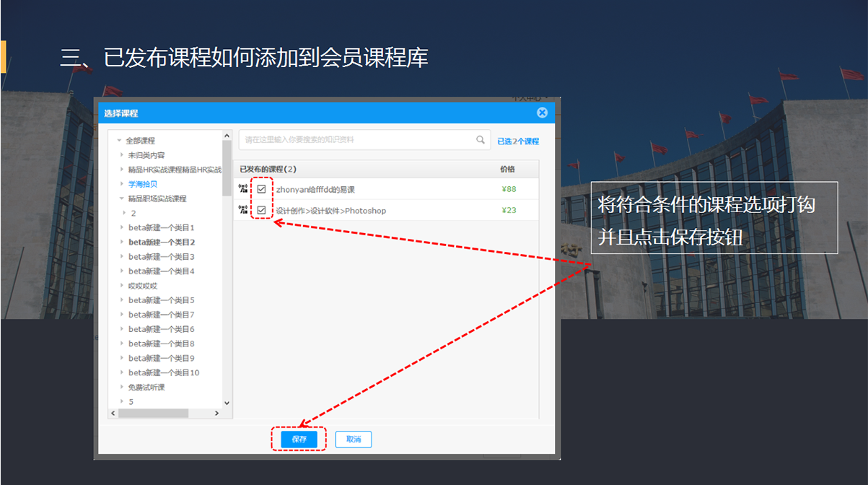Click the search magnifier icon
This screenshot has width=868, height=485.
481,140
